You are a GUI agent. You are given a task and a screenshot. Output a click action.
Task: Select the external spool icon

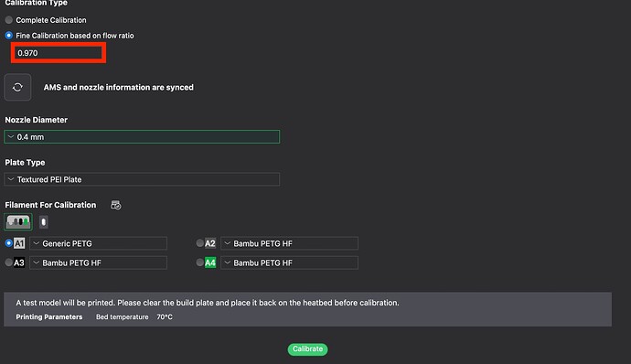(x=44, y=222)
